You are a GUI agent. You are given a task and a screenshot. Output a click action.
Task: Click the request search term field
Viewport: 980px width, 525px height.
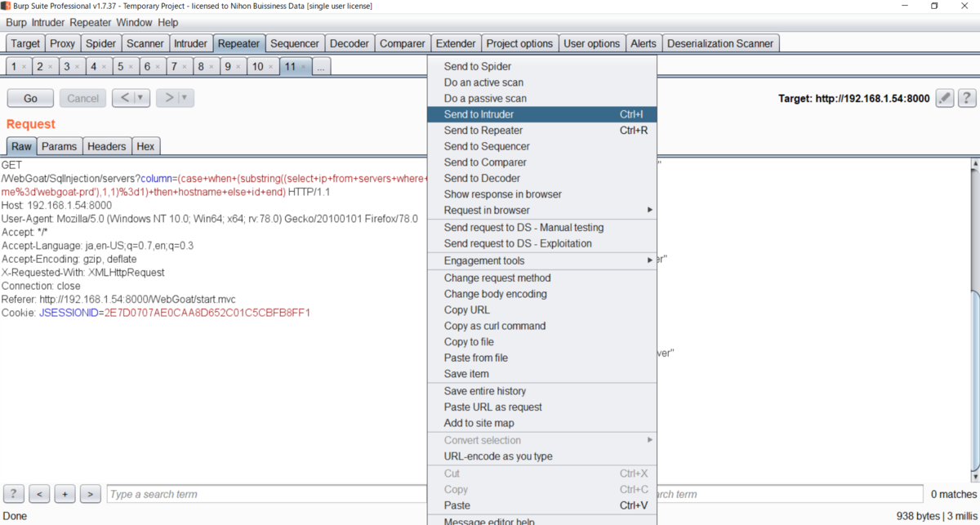click(x=266, y=494)
